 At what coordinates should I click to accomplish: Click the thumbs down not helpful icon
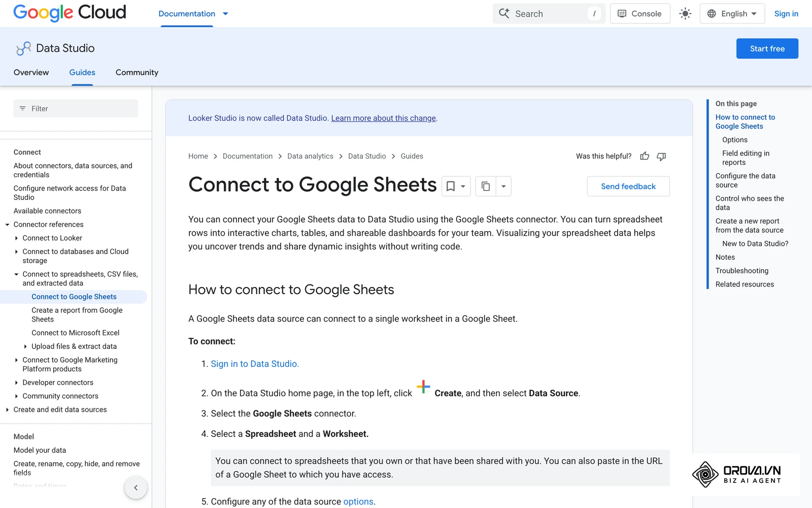tap(661, 156)
